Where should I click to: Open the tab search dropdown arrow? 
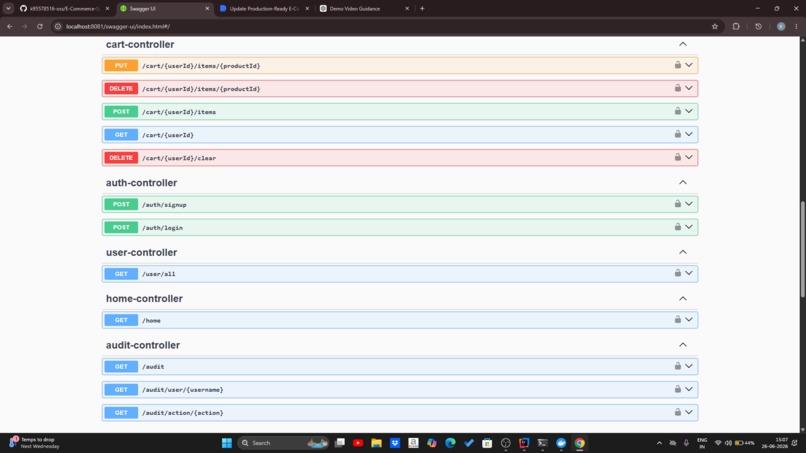tap(8, 9)
